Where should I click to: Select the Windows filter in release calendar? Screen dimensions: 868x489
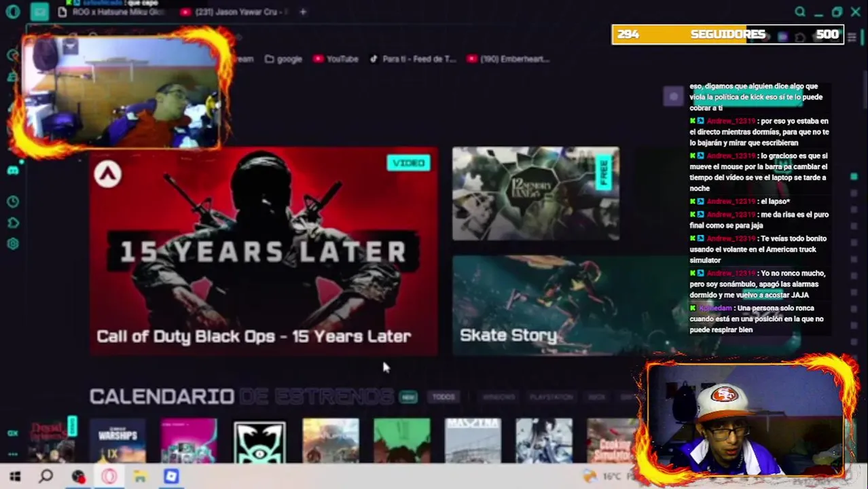(x=498, y=397)
